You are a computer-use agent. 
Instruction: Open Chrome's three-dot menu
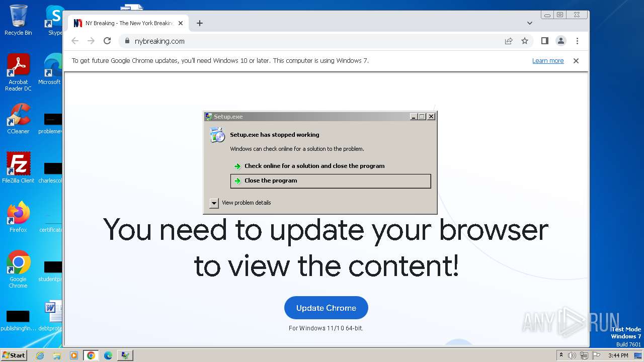click(x=577, y=41)
